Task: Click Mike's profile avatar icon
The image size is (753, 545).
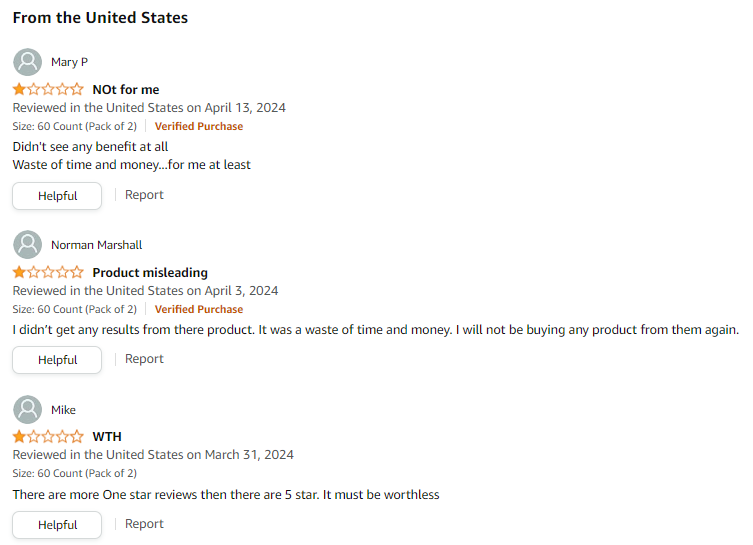Action: (28, 410)
